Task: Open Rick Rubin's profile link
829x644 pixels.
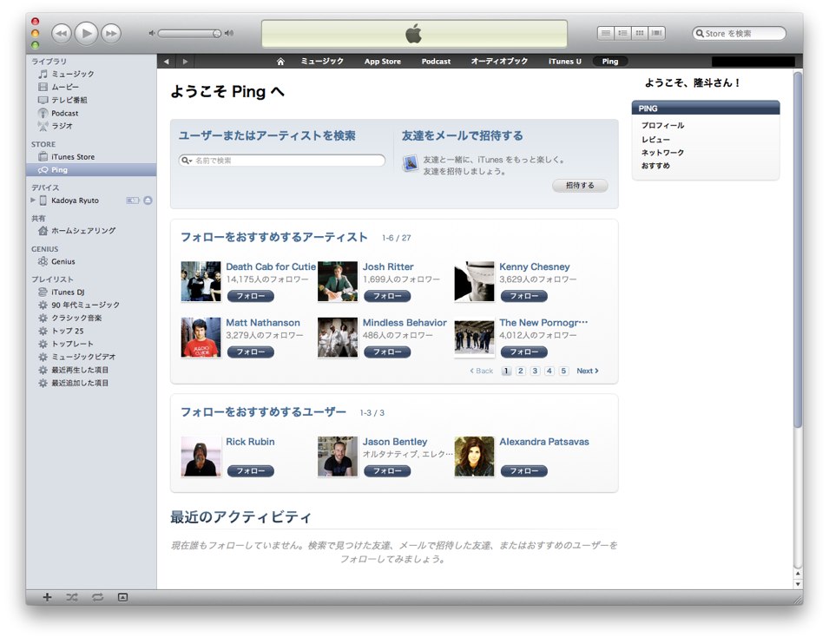Action: (250, 442)
